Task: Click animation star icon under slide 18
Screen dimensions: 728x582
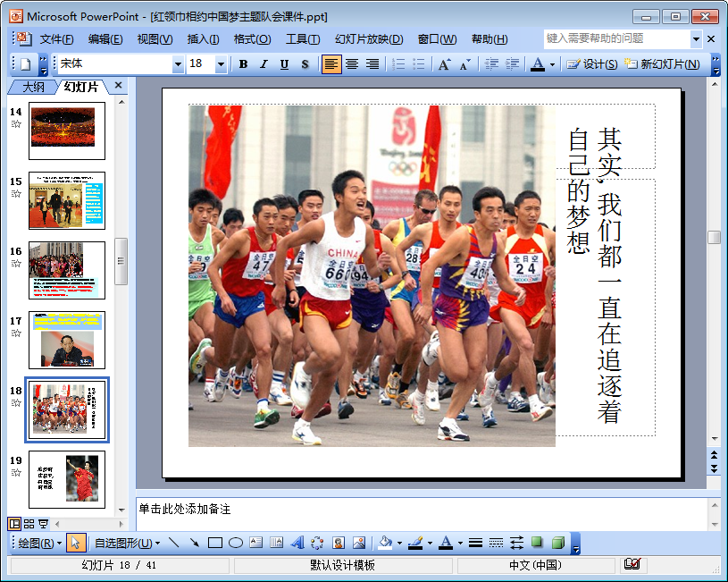Action: tap(16, 402)
